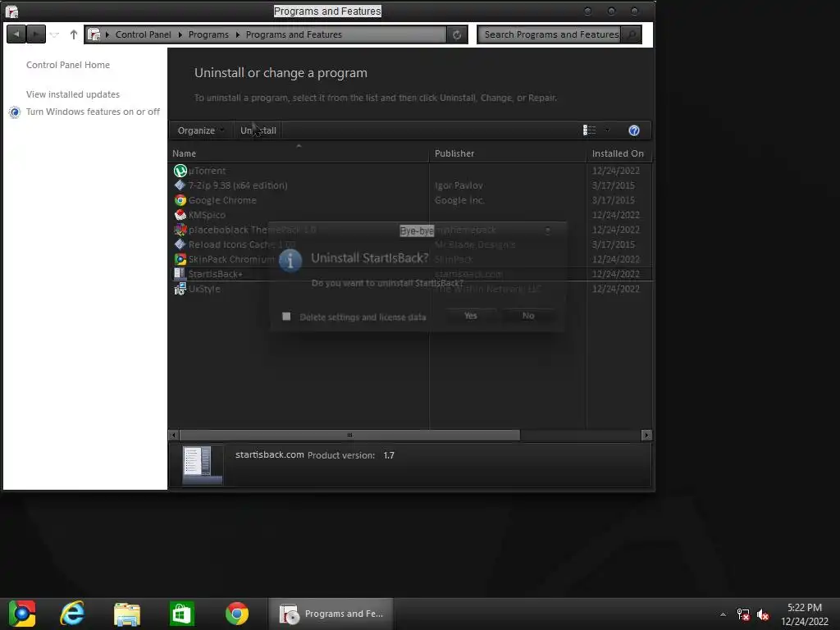Click the scroll right arrow
840x630 pixels.
(646, 435)
